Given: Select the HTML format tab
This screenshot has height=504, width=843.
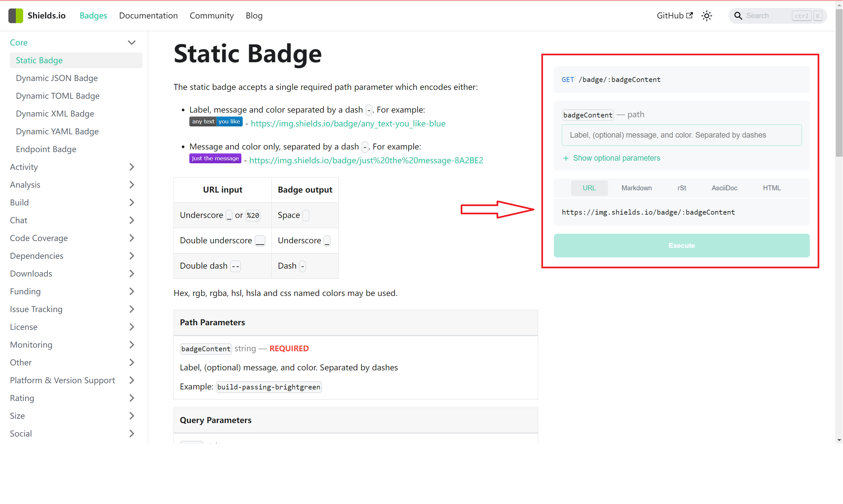Looking at the screenshot, I should tap(772, 188).
